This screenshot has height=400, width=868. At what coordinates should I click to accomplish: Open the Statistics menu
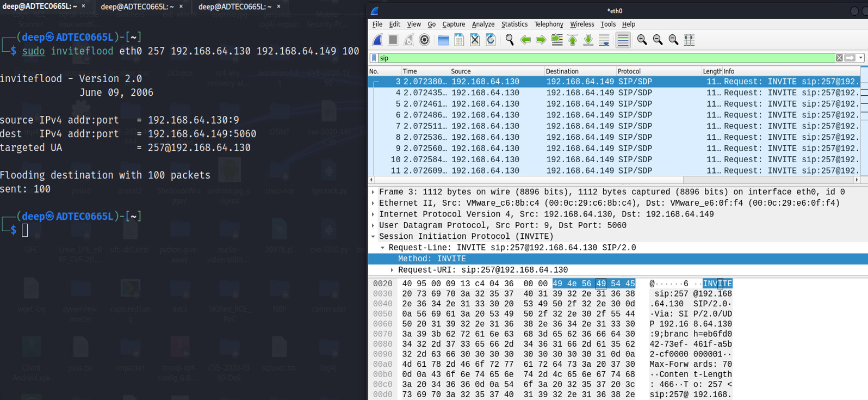(514, 24)
